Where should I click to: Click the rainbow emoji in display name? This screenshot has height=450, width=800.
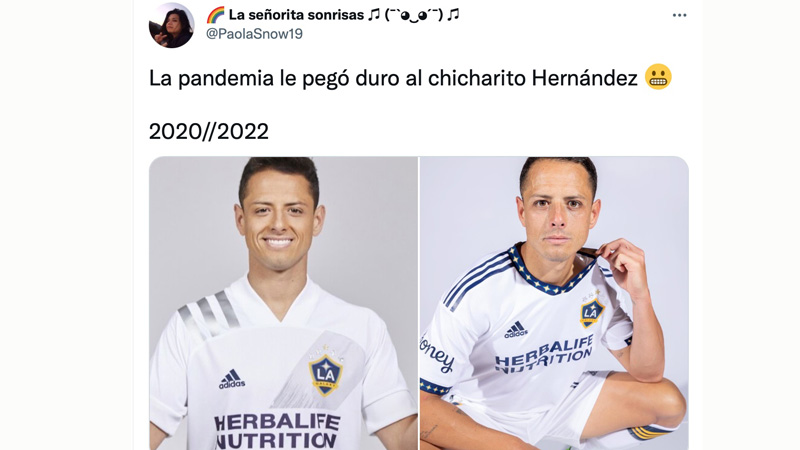215,15
